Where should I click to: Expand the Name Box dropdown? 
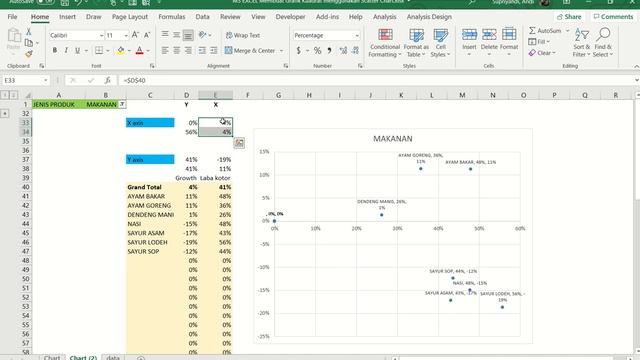(46, 80)
